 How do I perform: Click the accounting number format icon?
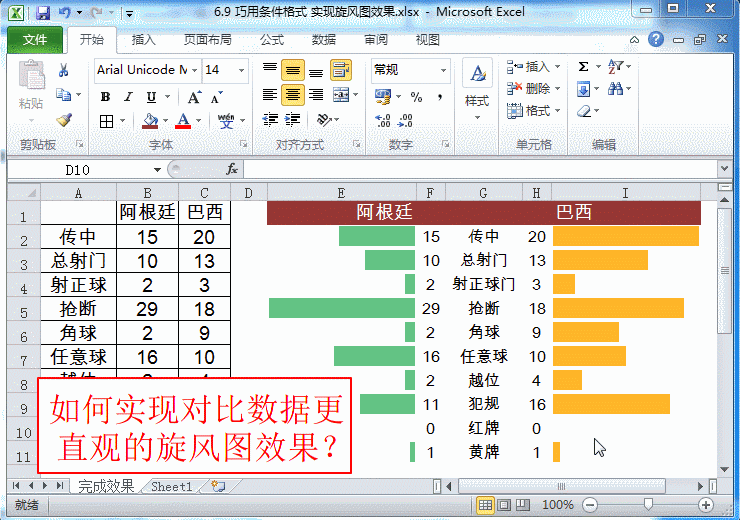point(383,97)
